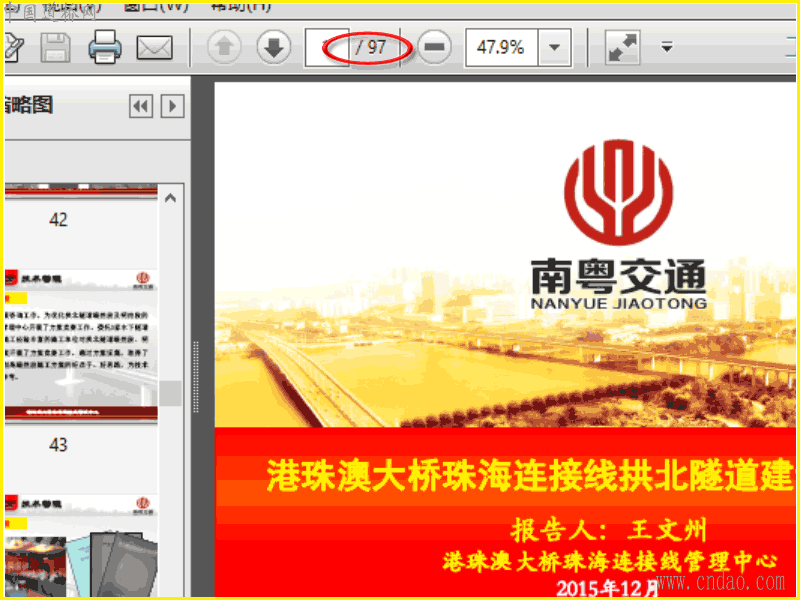The height and width of the screenshot is (600, 800).
Task: Zoom out with the minus button
Action: click(x=434, y=47)
